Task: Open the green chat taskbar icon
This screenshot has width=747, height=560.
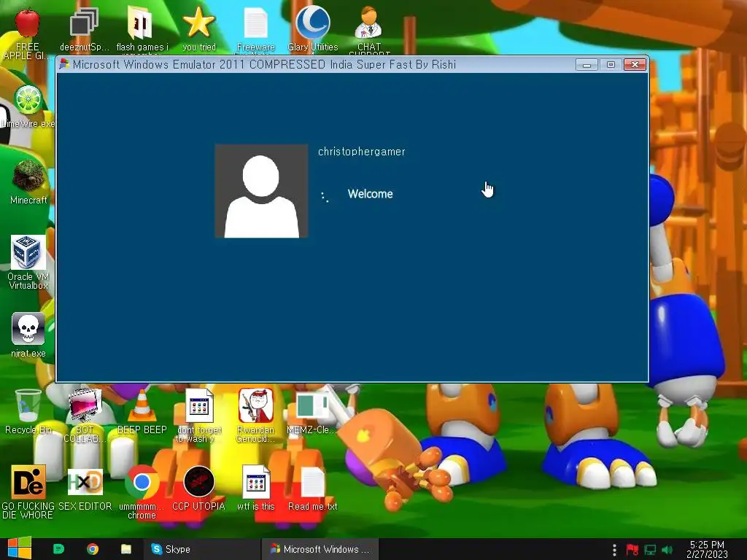Action: [58, 549]
